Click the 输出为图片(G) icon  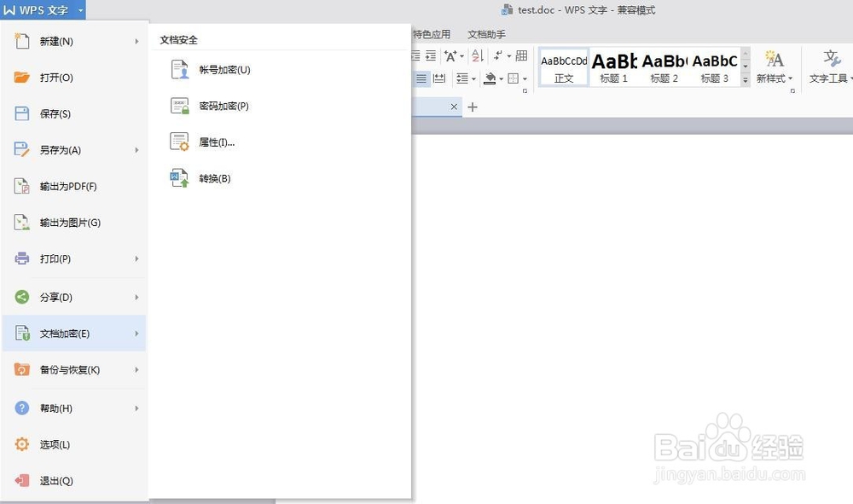tap(22, 223)
